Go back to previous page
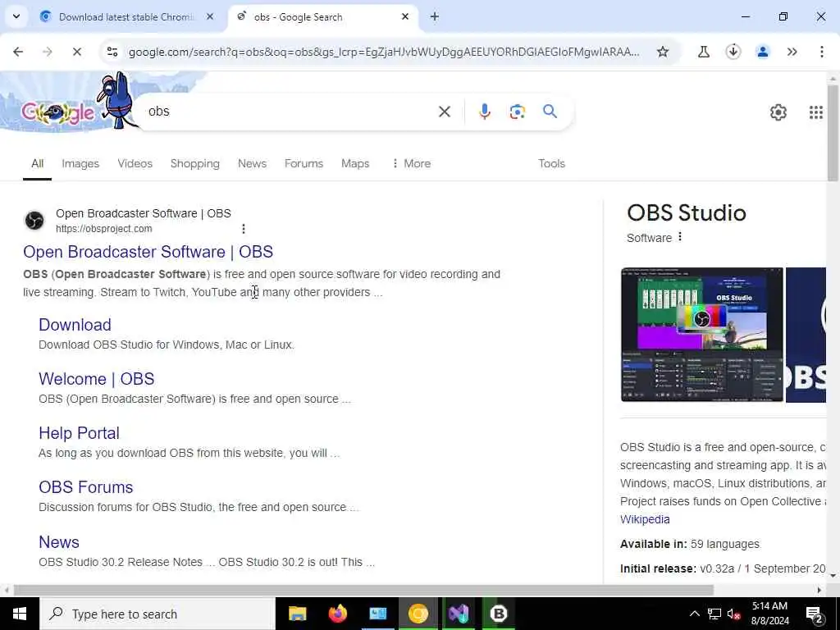The width and height of the screenshot is (840, 630). (x=18, y=52)
